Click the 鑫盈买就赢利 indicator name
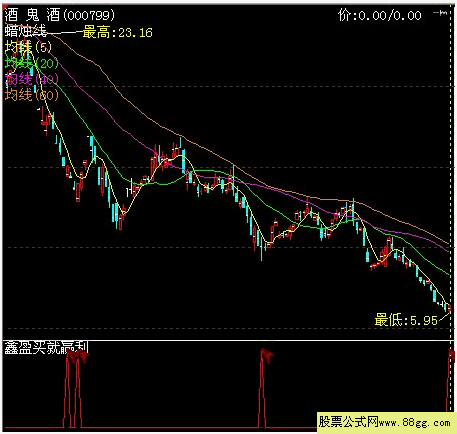The image size is (457, 434). 46,348
